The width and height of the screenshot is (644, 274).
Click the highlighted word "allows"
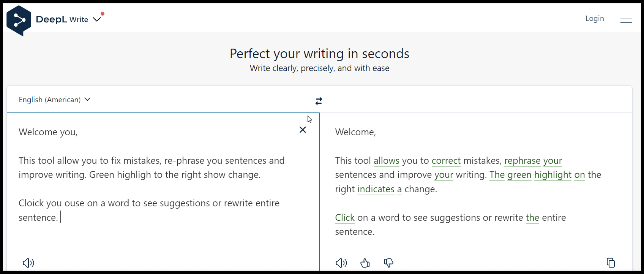tap(386, 161)
